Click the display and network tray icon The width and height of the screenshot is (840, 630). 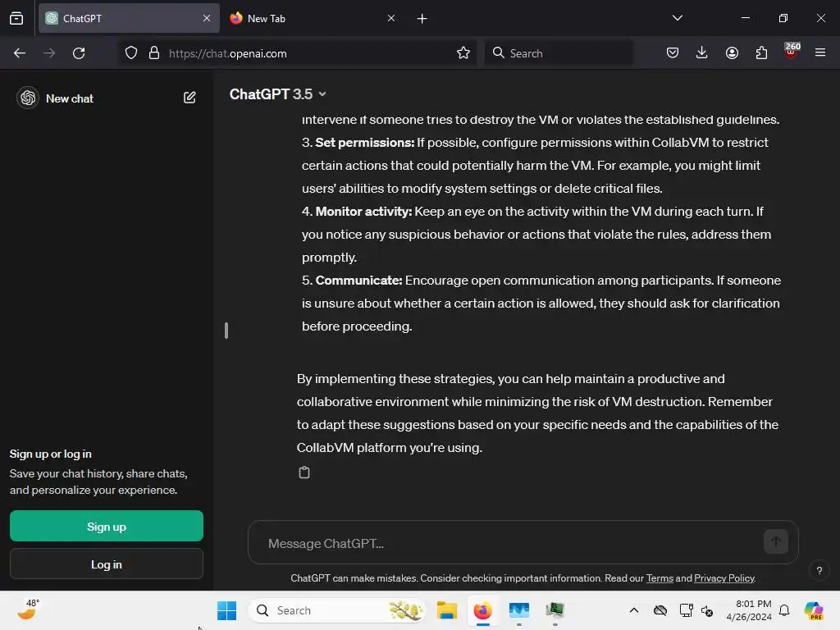tap(686, 610)
